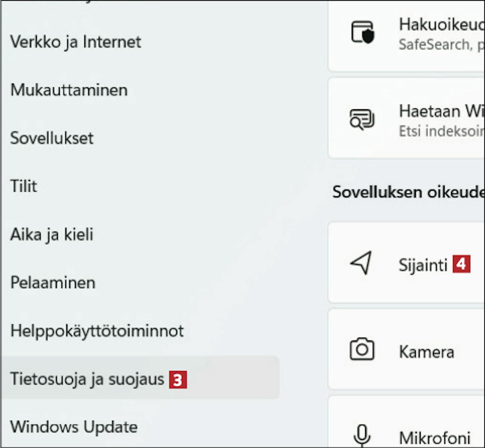Open the Hakuoikeudet SafeSearch card
485x448 pixels.
point(406,36)
